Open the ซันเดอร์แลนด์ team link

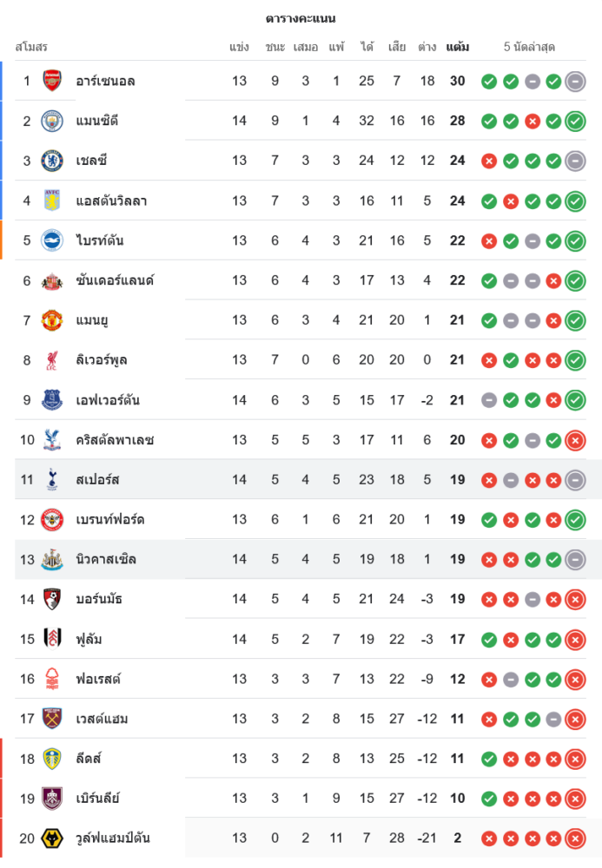[115, 280]
